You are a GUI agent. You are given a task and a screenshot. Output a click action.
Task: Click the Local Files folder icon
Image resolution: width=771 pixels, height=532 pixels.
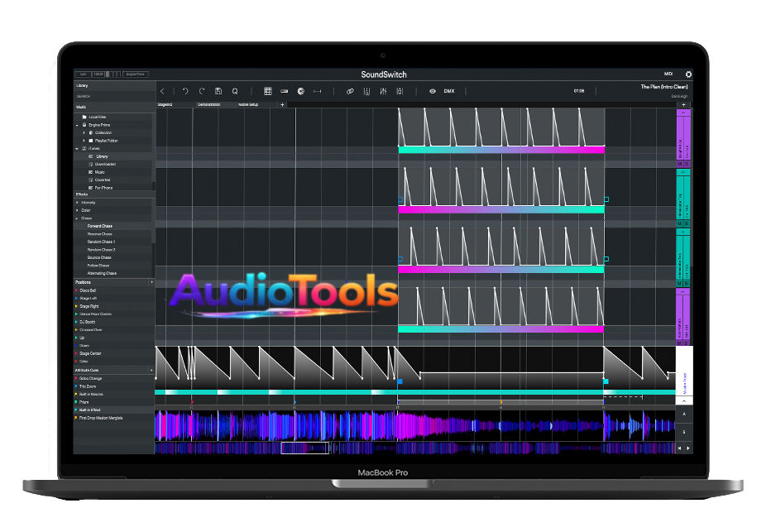[x=84, y=117]
